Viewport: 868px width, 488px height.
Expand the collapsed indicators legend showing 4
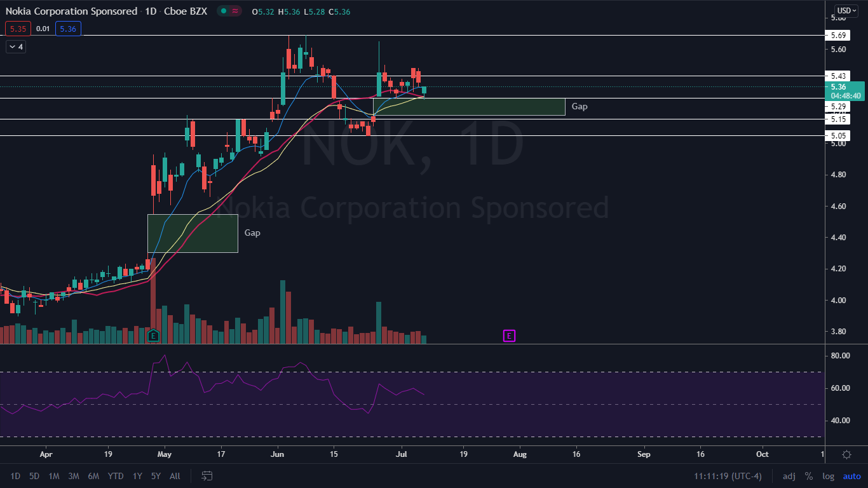pos(16,46)
